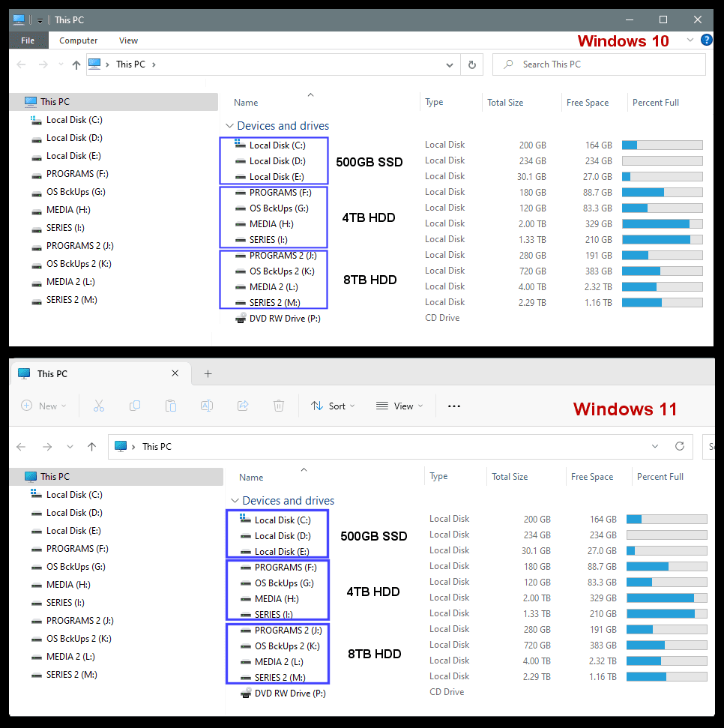Click the Paste icon in Windows 11 toolbar
724x728 pixels.
(x=171, y=406)
